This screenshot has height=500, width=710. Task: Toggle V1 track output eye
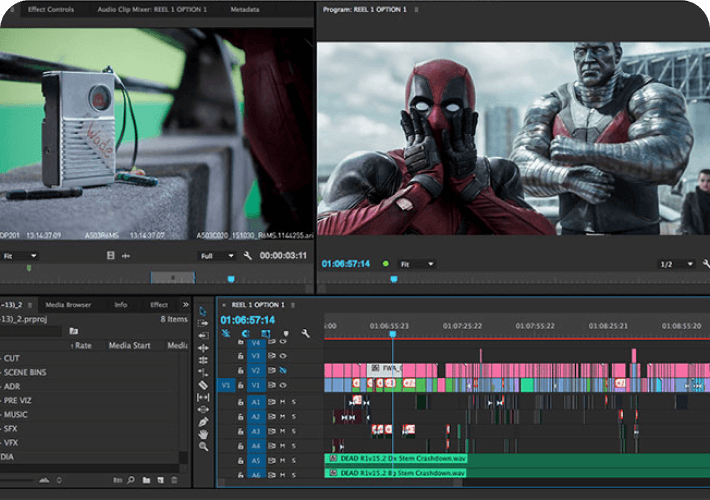pos(283,385)
